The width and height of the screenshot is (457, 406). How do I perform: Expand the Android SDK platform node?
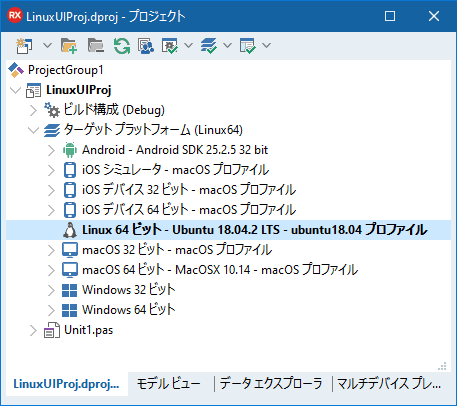[51, 150]
